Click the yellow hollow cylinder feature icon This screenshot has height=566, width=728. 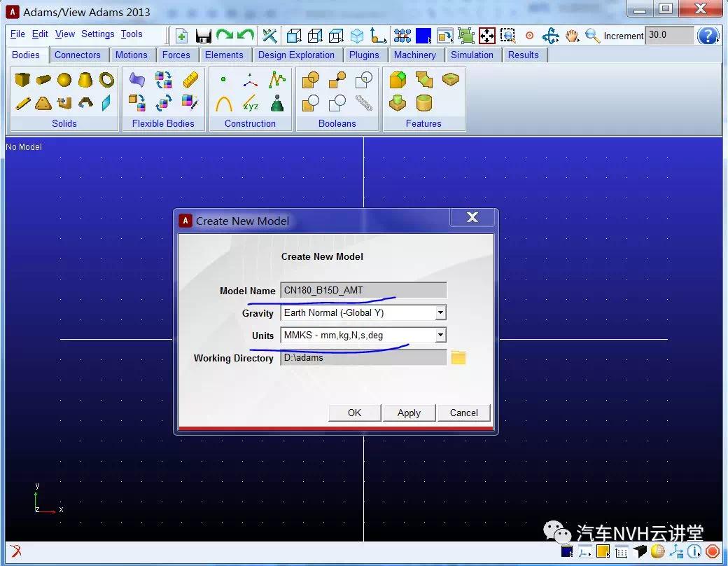[424, 103]
